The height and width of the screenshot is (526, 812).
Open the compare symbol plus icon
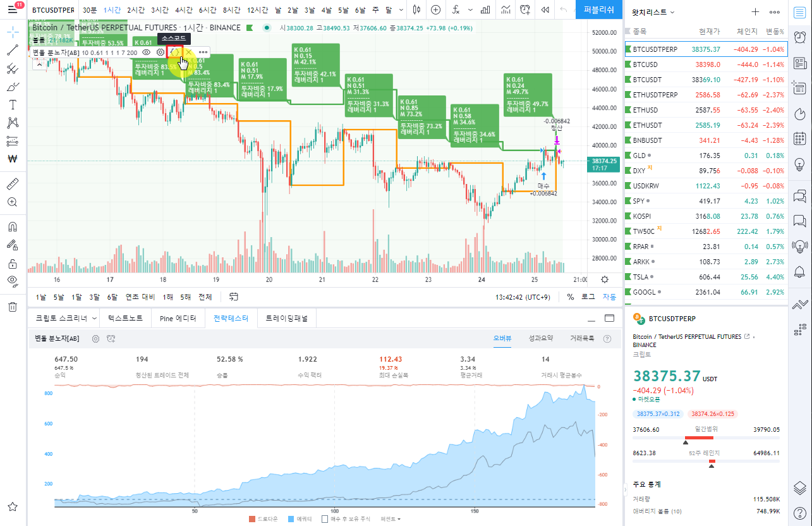pyautogui.click(x=436, y=10)
